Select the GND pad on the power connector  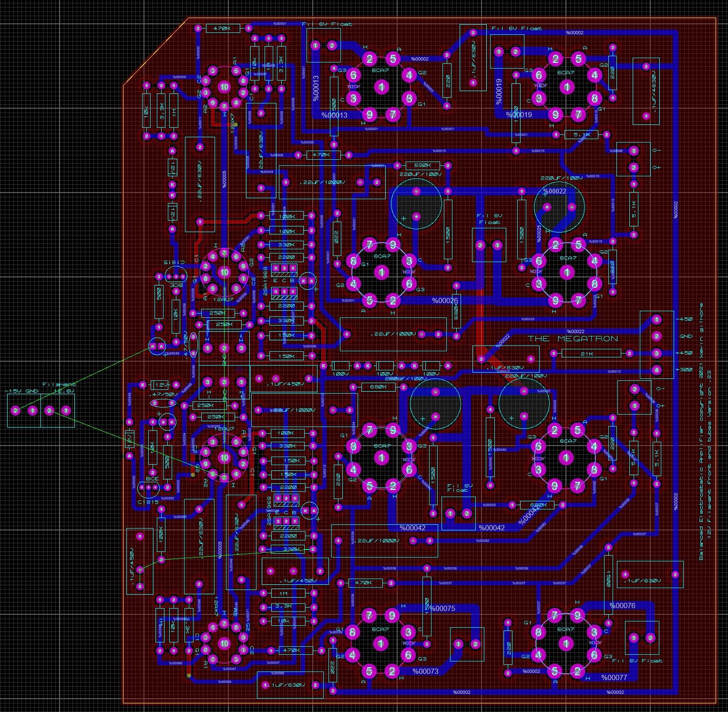pyautogui.click(x=656, y=336)
